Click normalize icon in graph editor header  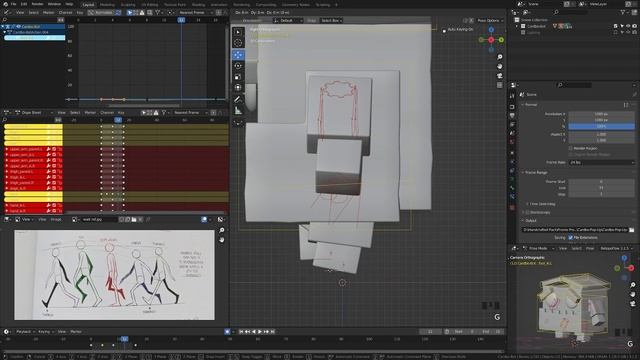pos(92,13)
